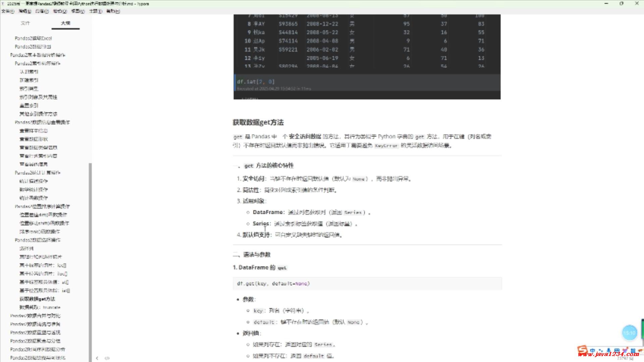Toggle the Chinese/English input mode indicator
Screen dimensions: 644x362
592,351
